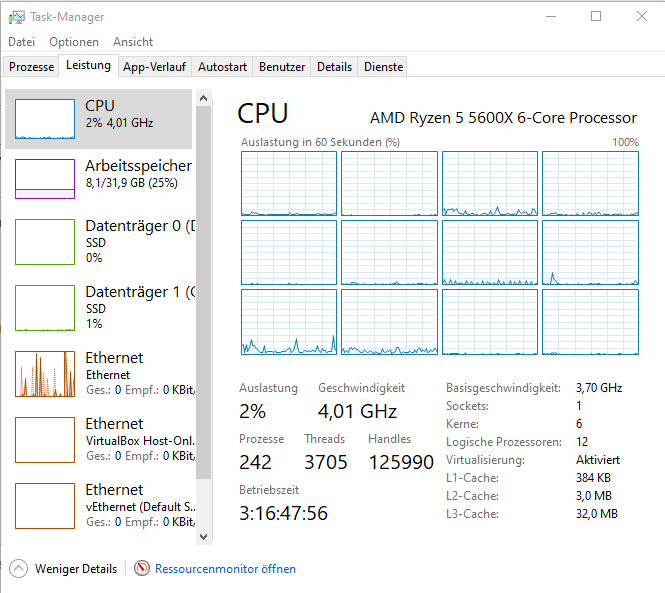Switch to the App-Verlauf tab
The width and height of the screenshot is (665, 593).
pyautogui.click(x=154, y=67)
